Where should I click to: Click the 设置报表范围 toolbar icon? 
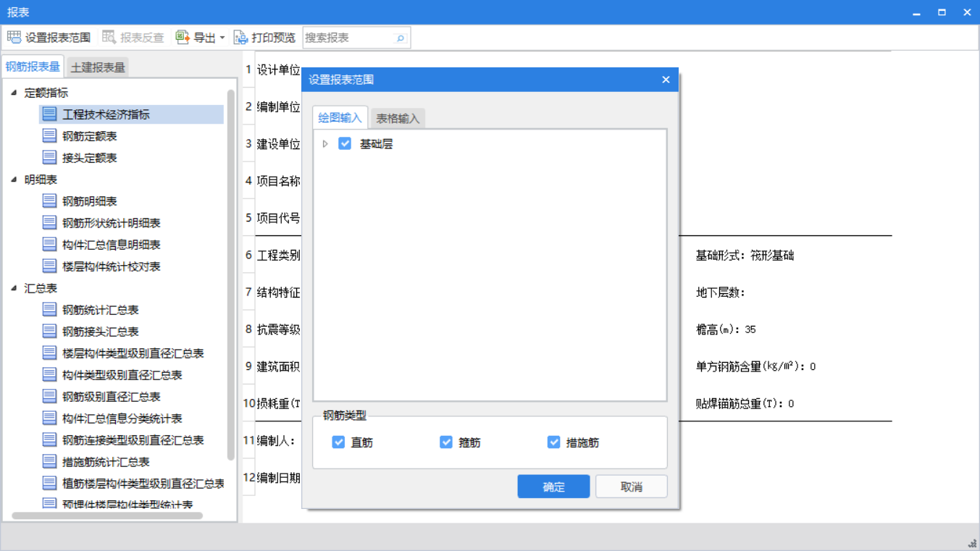[14, 38]
